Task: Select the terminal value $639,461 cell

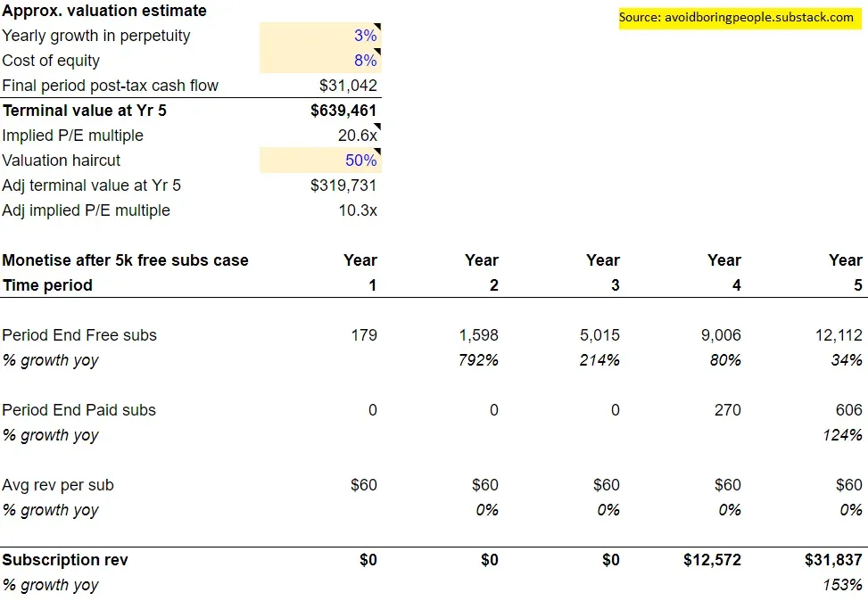Action: point(343,111)
